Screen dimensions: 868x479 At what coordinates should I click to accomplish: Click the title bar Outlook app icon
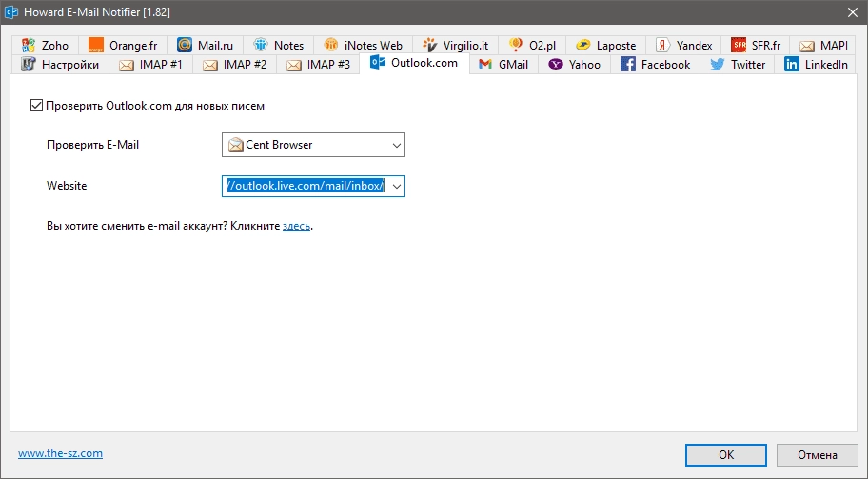pos(11,11)
